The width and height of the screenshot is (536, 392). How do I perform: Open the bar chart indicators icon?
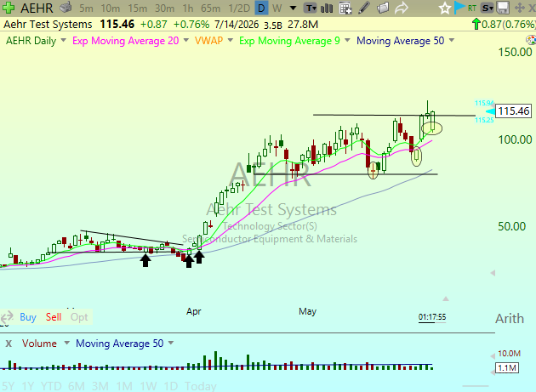click(327, 8)
